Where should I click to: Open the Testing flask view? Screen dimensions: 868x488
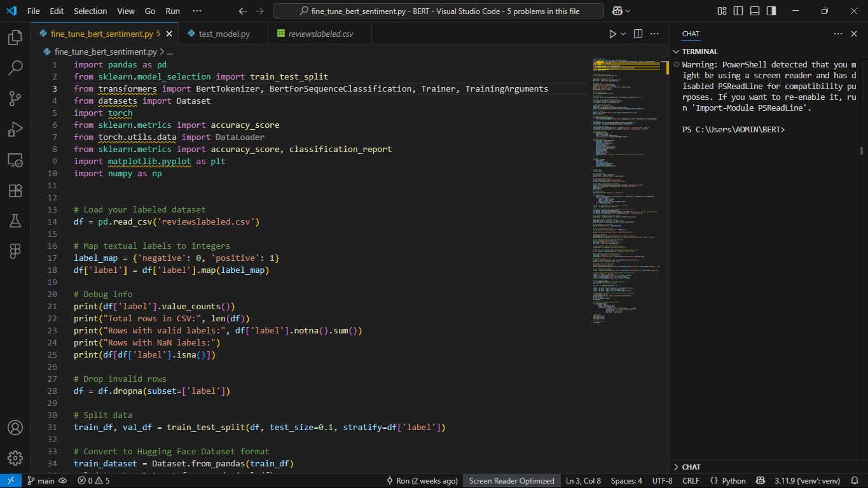(x=15, y=221)
